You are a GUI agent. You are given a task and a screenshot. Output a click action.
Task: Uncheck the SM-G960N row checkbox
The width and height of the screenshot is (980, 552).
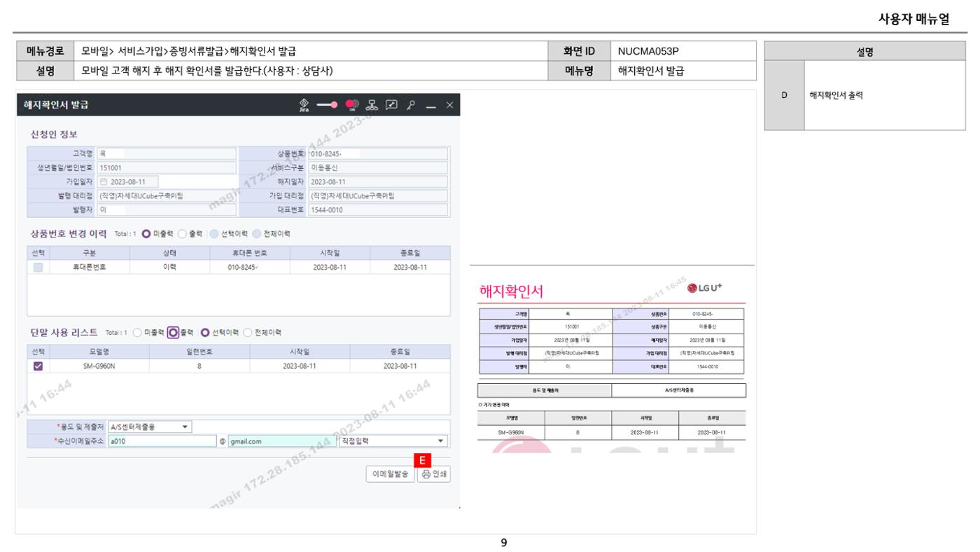pos(38,366)
